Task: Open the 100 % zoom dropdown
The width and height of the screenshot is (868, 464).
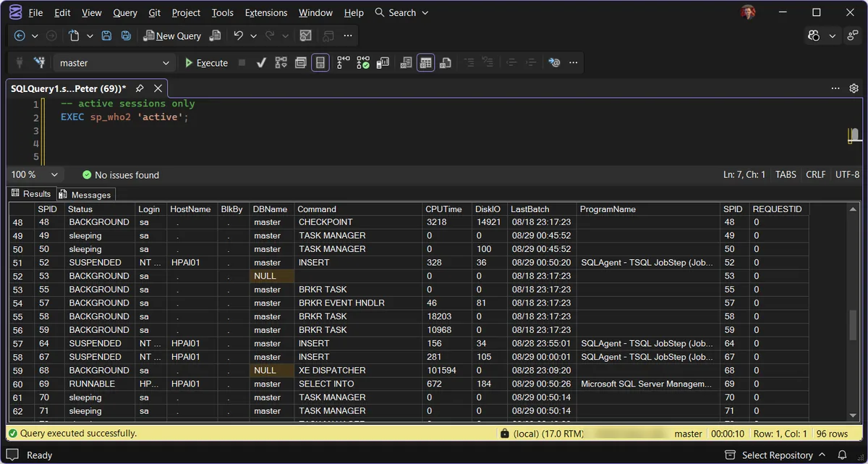Action: tap(35, 174)
